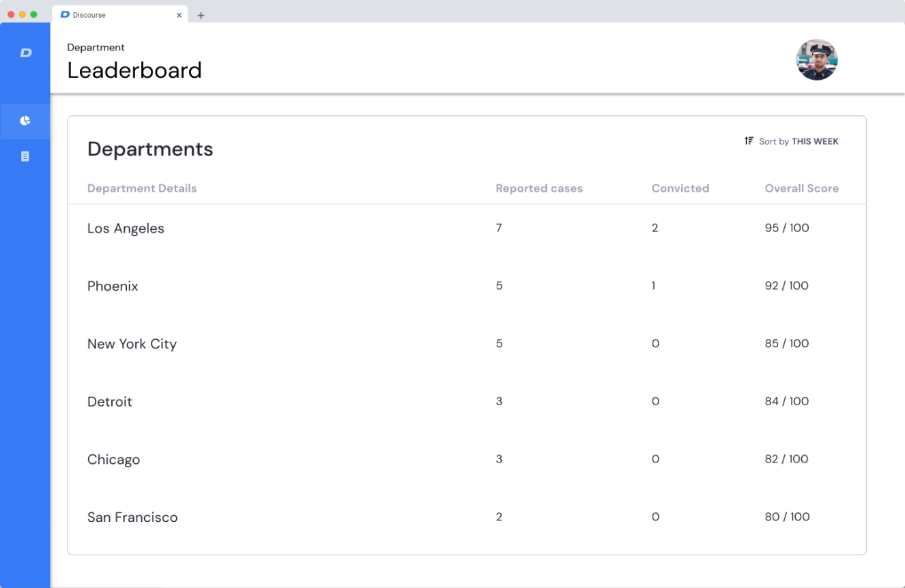Click the Department Details column header
The height and width of the screenshot is (588, 905).
(142, 188)
